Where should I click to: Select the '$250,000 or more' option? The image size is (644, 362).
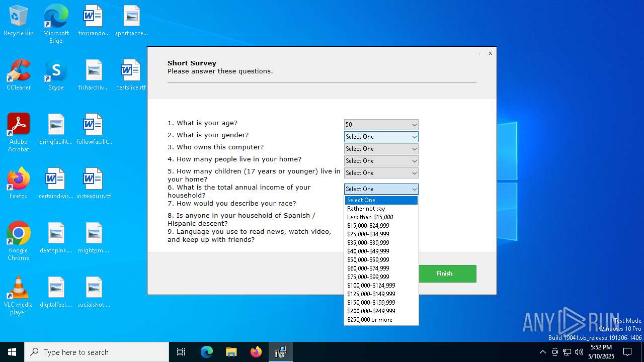point(381,320)
